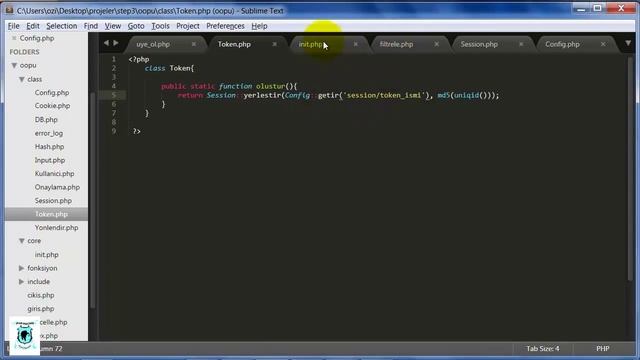Click 'Token' class name in line 2
Screen dimensions: 640x360
point(180,68)
